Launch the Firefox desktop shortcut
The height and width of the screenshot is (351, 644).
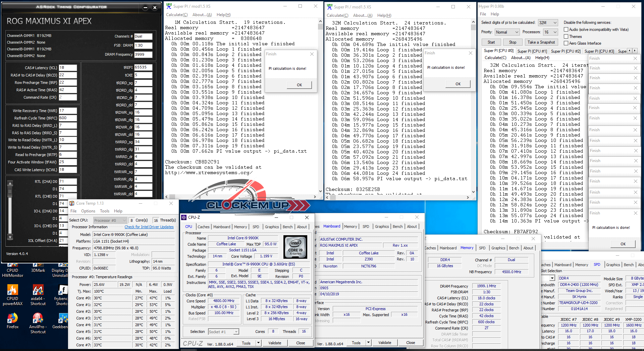[12, 318]
